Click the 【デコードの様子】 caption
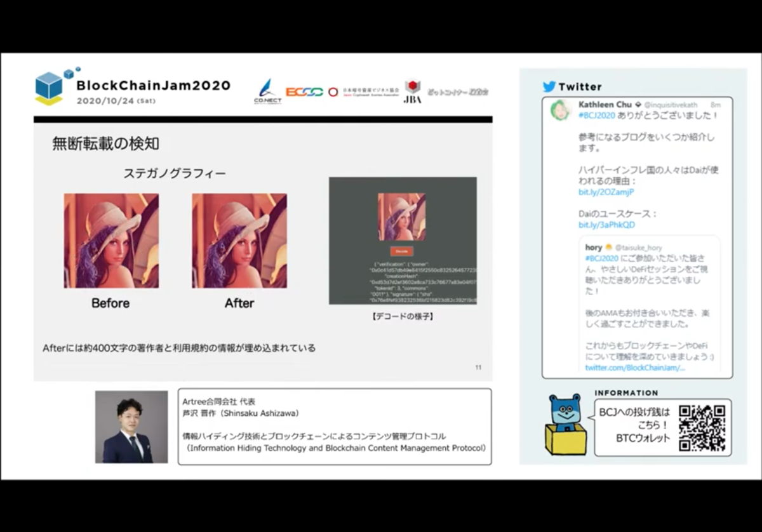 pyautogui.click(x=403, y=316)
